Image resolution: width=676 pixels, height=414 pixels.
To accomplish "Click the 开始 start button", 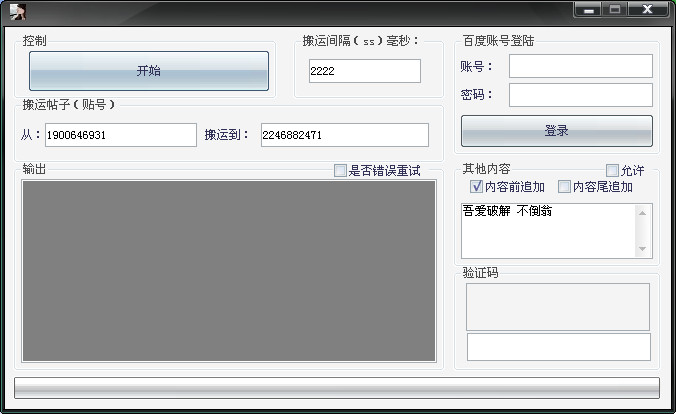I will click(149, 71).
